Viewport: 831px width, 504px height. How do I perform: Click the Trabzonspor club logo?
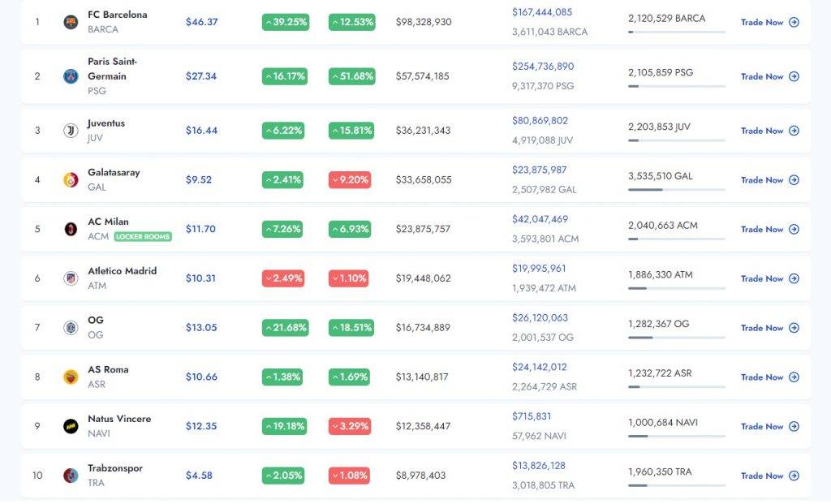click(71, 476)
